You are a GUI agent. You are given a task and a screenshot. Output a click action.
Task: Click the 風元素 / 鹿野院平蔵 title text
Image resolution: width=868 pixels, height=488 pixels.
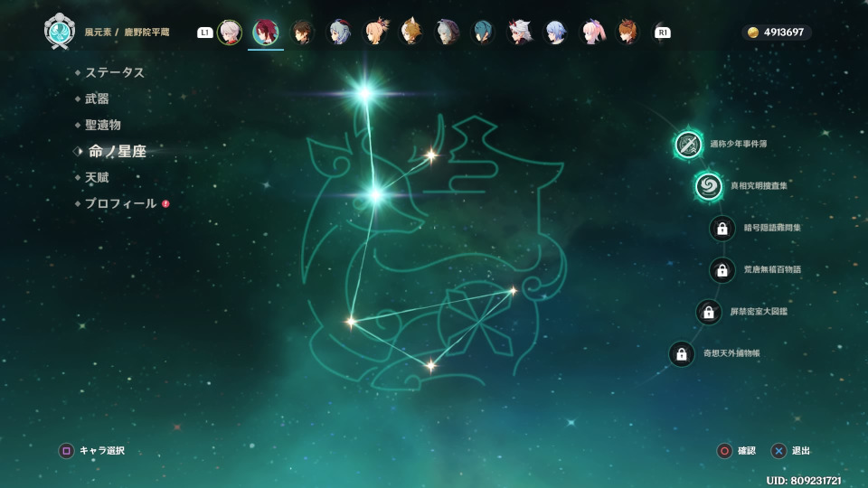coord(127,33)
